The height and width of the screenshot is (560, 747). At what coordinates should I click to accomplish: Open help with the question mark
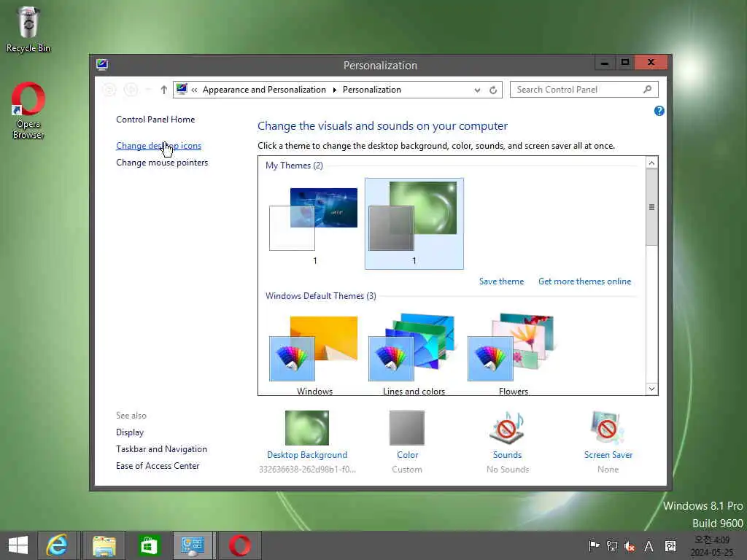(659, 111)
